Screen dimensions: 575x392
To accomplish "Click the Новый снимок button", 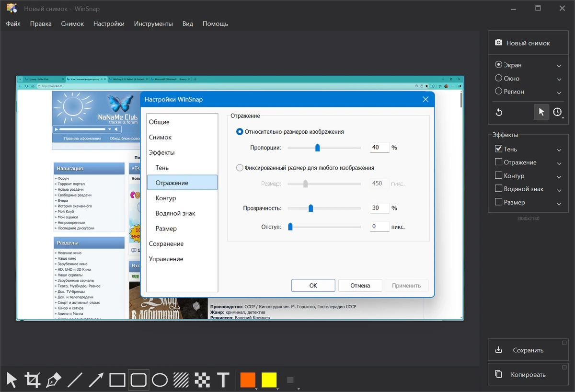I will pyautogui.click(x=528, y=43).
